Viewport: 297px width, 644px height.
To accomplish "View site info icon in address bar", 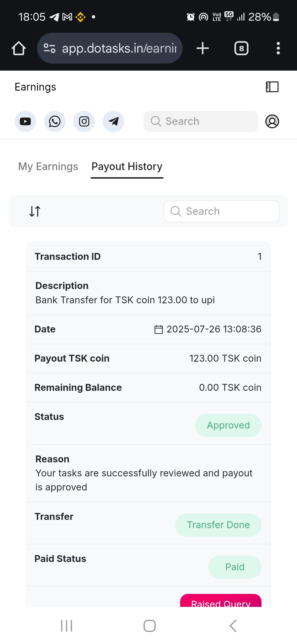I will [x=50, y=48].
